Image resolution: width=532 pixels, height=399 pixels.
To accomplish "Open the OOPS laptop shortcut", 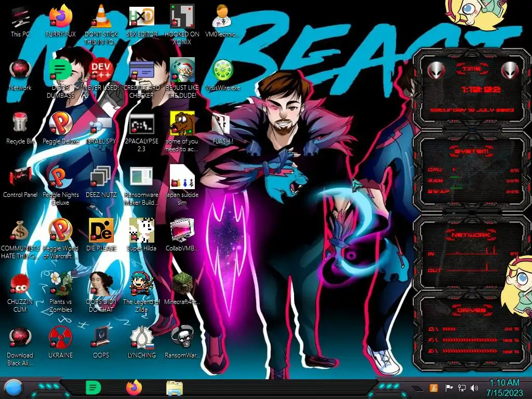I will (101, 342).
